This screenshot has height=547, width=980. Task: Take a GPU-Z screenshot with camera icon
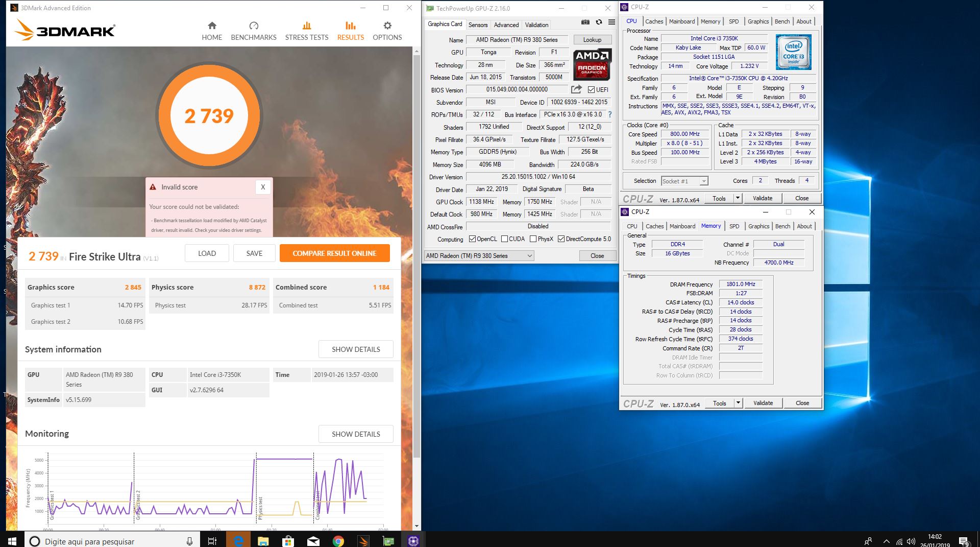coord(585,22)
